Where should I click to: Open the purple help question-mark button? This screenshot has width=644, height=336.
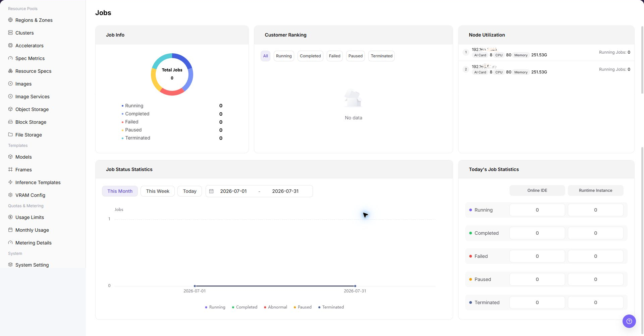click(x=629, y=321)
